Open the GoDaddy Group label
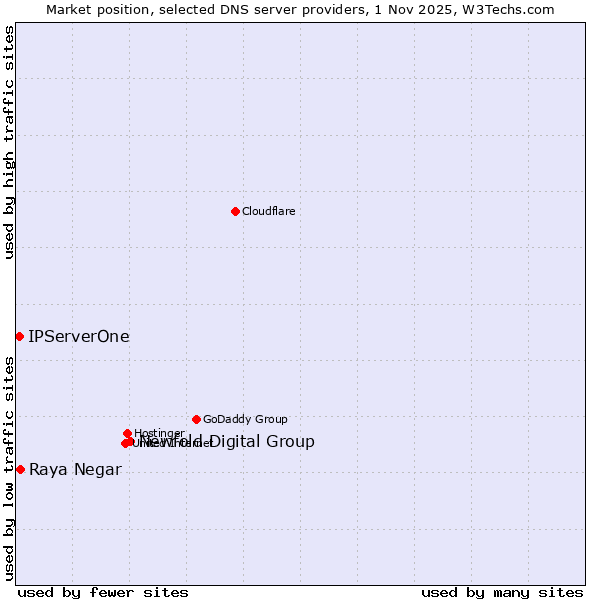The image size is (600, 600). (245, 419)
